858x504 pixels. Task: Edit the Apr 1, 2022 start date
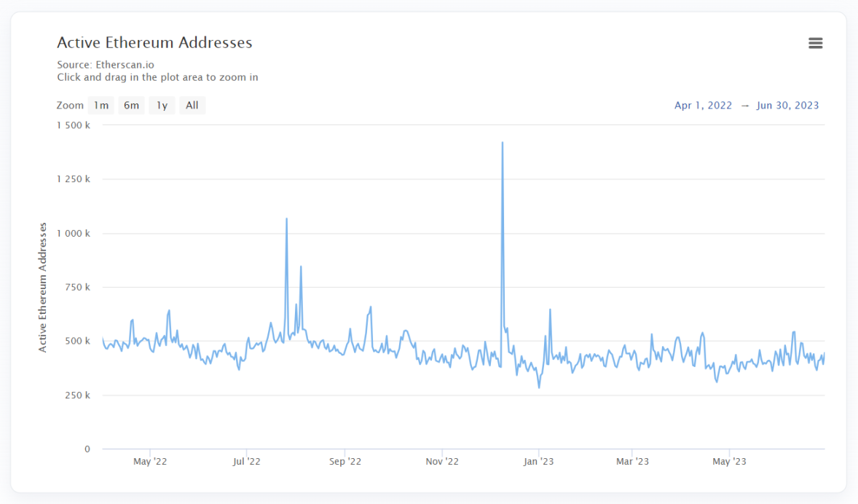703,106
